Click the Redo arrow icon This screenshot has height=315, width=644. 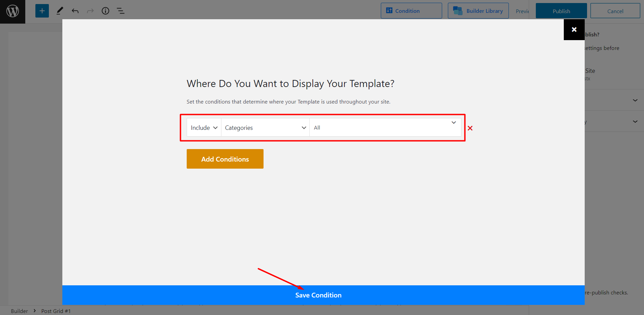tap(90, 10)
